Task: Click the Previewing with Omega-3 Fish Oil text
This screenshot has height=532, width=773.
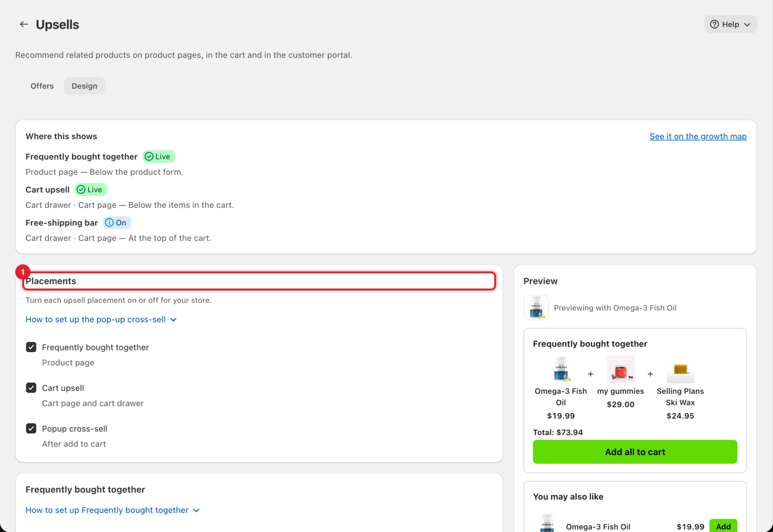Action: pos(615,308)
